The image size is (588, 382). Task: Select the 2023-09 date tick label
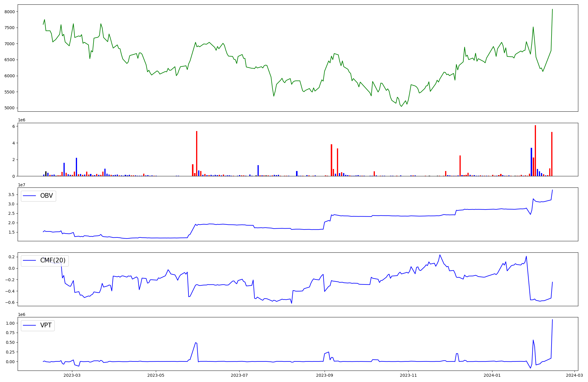325,375
